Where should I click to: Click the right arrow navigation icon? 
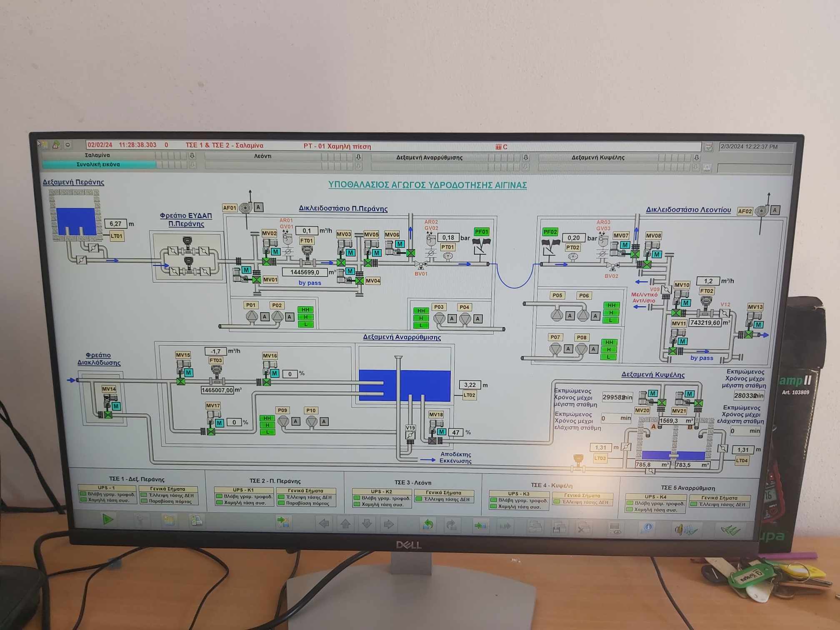[389, 524]
